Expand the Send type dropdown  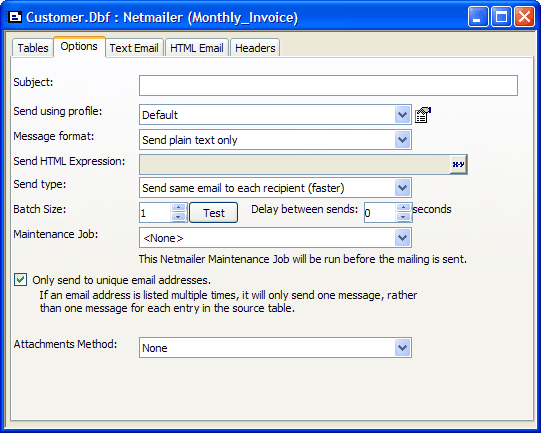402,188
